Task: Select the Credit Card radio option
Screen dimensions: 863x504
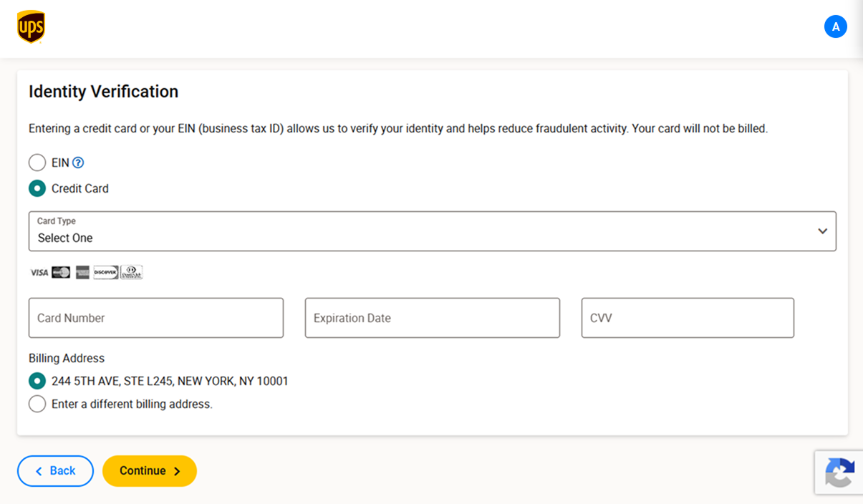Action: tap(37, 188)
